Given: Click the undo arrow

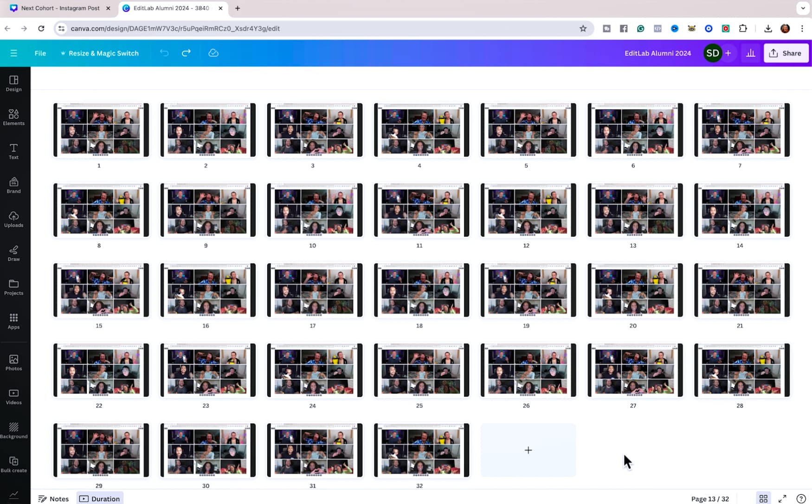Looking at the screenshot, I should [x=164, y=53].
